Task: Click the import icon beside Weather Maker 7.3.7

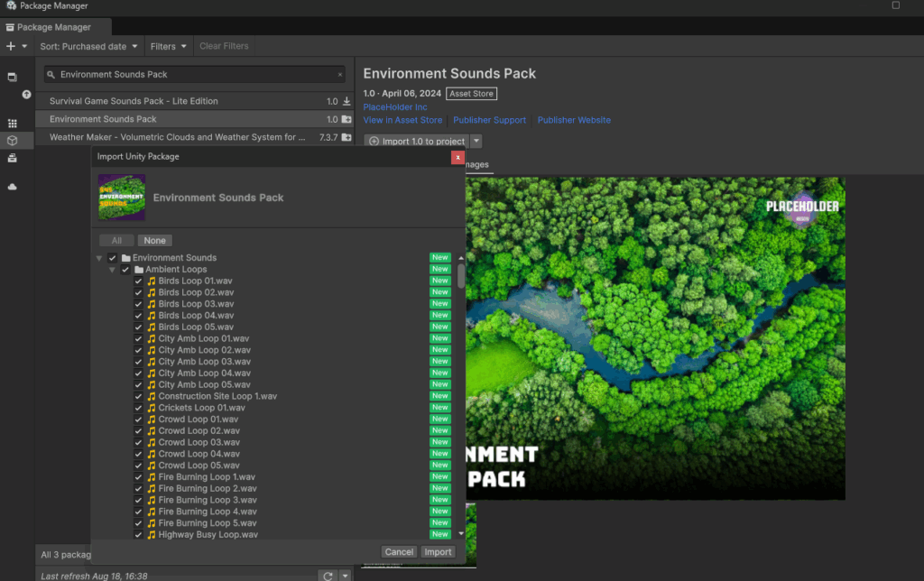Action: [346, 137]
